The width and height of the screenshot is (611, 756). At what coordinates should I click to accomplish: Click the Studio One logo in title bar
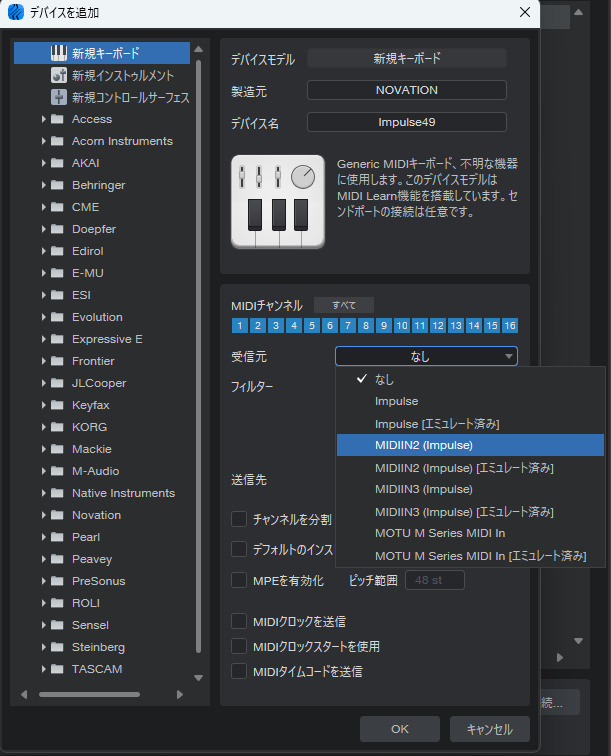click(15, 13)
